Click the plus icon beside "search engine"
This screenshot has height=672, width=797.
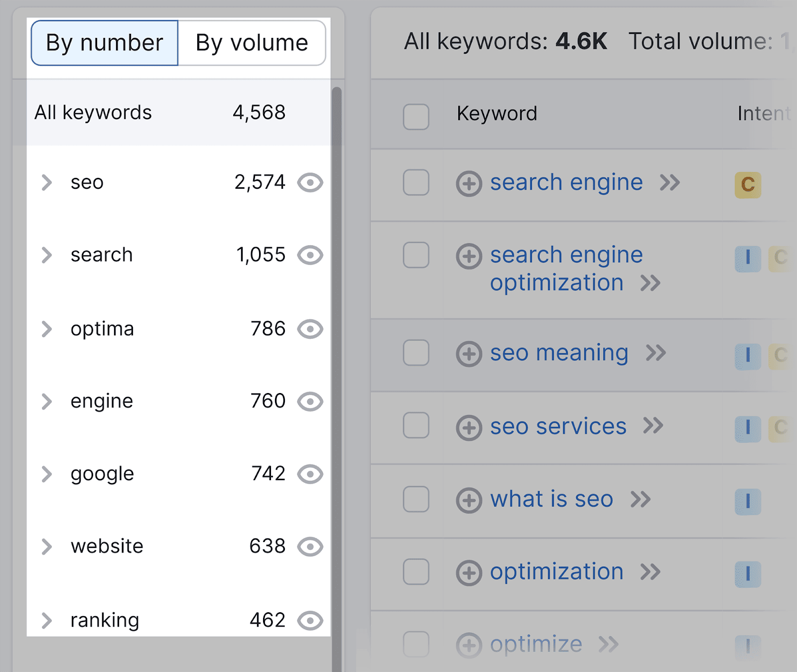[468, 183]
